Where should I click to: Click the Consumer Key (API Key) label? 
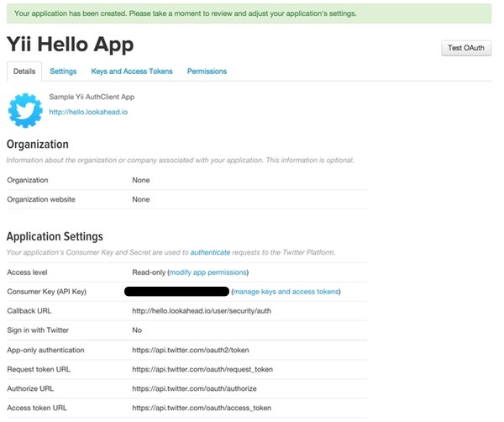[46, 292]
